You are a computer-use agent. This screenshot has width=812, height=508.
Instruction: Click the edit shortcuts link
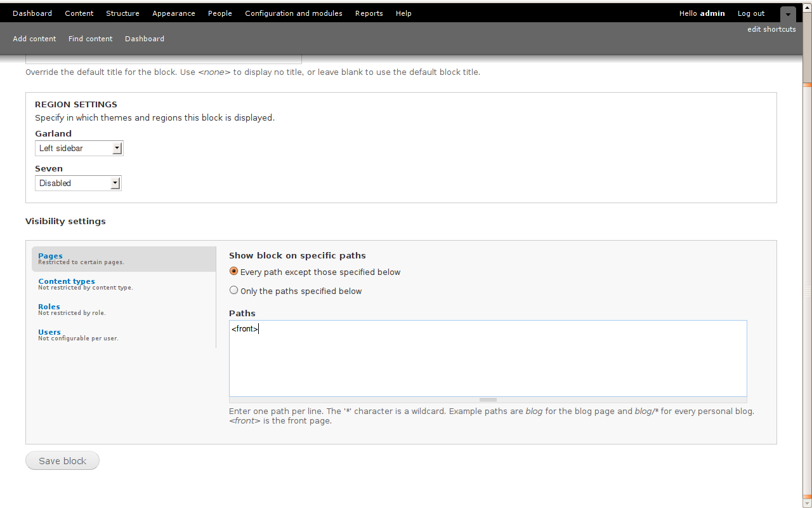pyautogui.click(x=771, y=29)
